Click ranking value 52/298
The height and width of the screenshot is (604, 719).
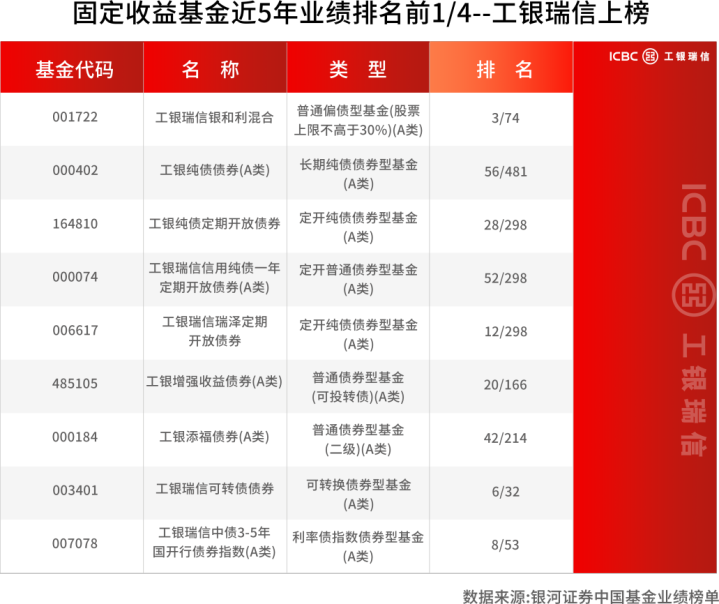[x=505, y=278]
